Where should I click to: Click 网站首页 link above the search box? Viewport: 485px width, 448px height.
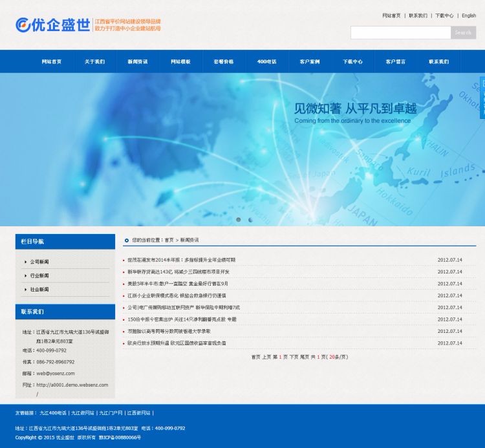391,16
